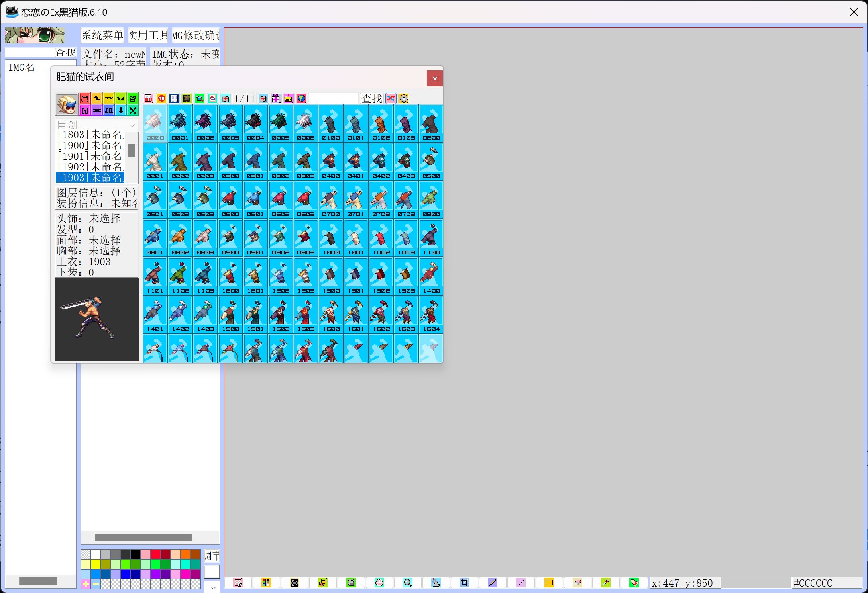Close the 肥猫的试衣间 dialog
The width and height of the screenshot is (868, 593).
(435, 78)
